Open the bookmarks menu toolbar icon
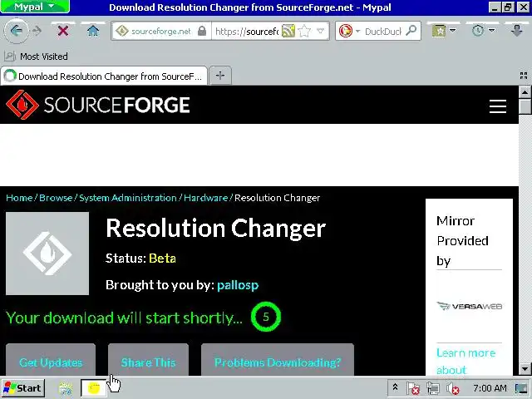532x399 pixels. pos(439,31)
